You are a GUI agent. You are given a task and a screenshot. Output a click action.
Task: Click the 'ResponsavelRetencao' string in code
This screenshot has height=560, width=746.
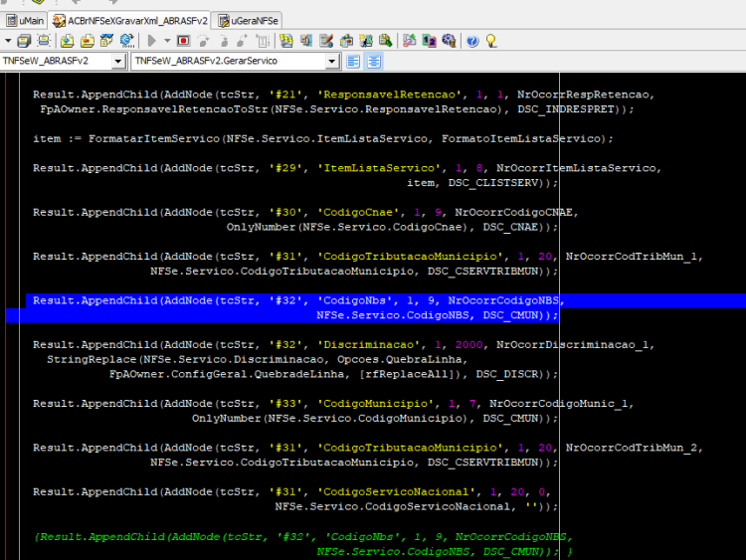click(389, 94)
